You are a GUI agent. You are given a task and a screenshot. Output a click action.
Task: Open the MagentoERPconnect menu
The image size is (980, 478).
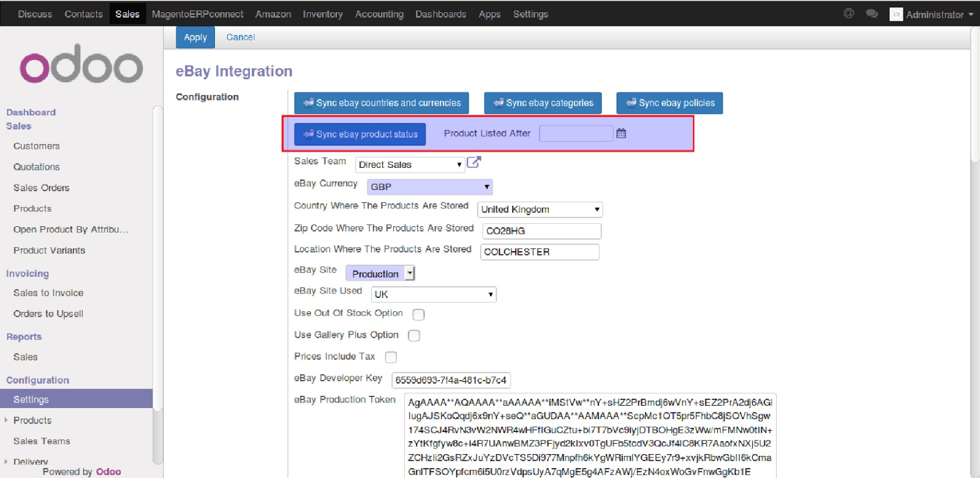(x=197, y=14)
